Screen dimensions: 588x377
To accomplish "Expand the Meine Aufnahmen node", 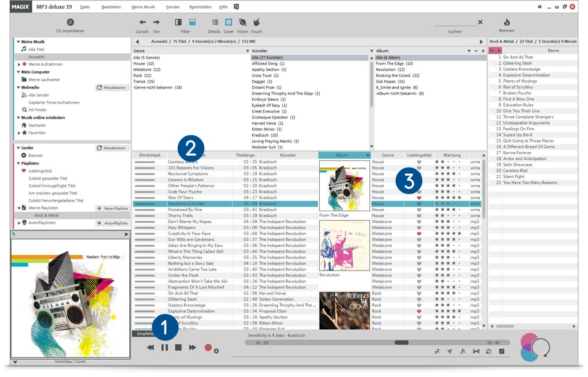I will click(19, 64).
